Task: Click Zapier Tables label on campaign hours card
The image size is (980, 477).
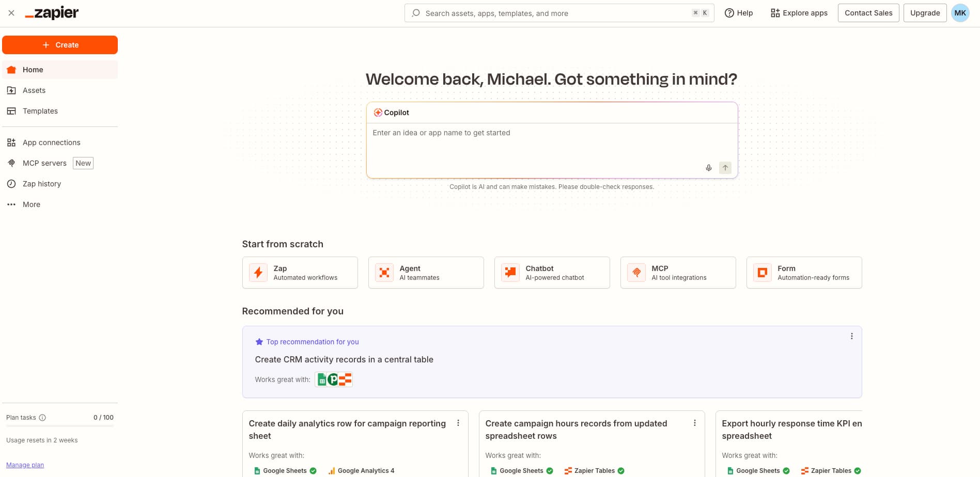Action: pyautogui.click(x=595, y=471)
